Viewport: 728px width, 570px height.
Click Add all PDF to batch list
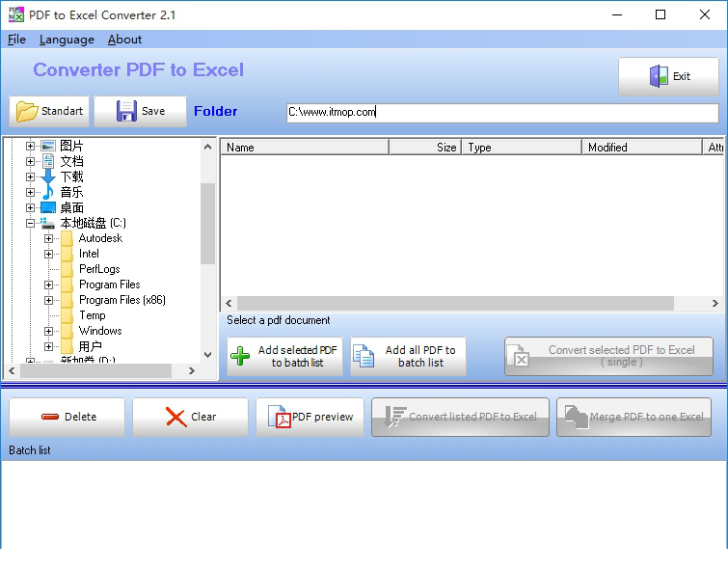point(408,356)
